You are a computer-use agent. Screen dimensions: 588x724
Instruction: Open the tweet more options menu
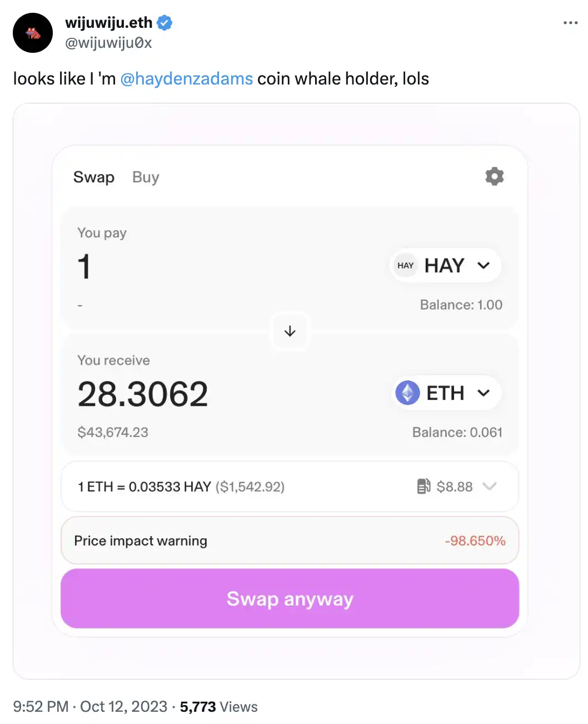point(570,23)
